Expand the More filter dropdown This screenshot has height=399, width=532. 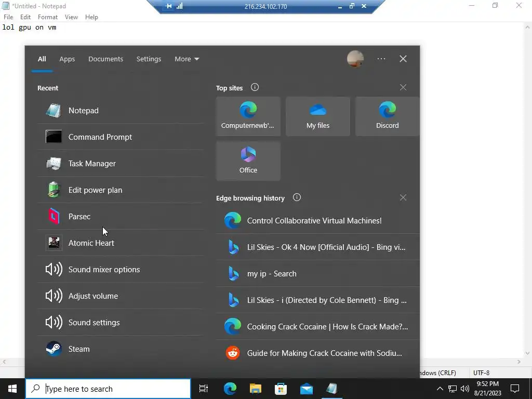point(187,59)
